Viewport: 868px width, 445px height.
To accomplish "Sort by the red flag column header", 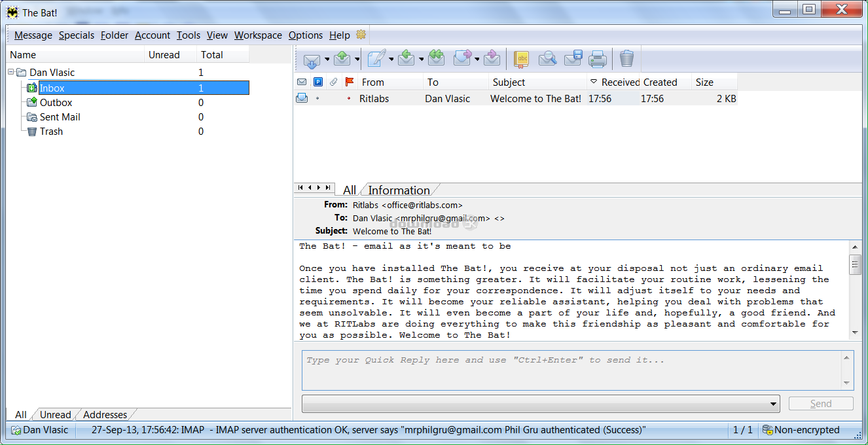I will coord(349,82).
